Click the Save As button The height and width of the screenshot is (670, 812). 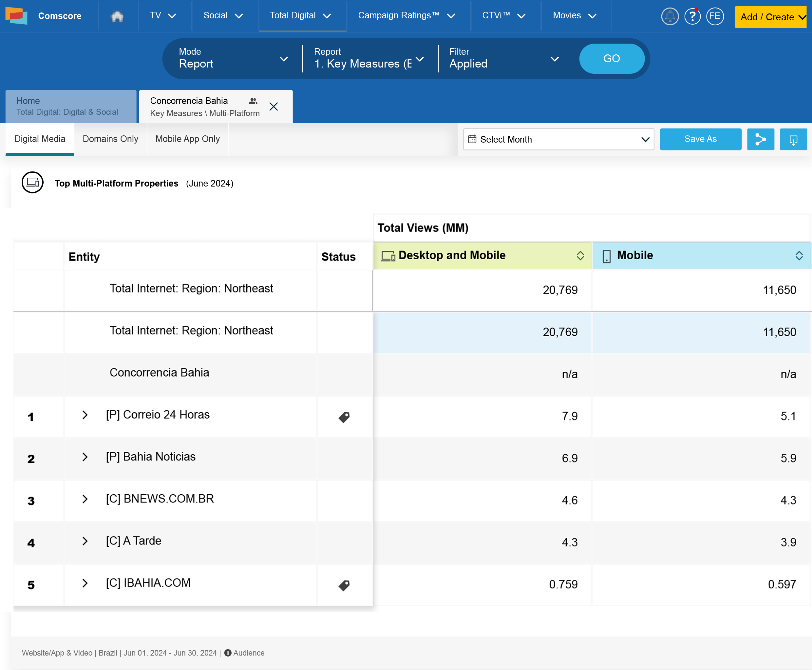pyautogui.click(x=701, y=139)
